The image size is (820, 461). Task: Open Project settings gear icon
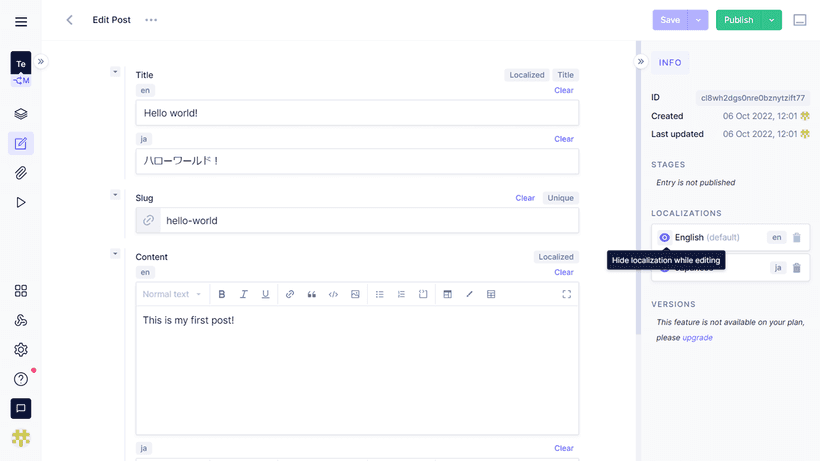point(21,350)
